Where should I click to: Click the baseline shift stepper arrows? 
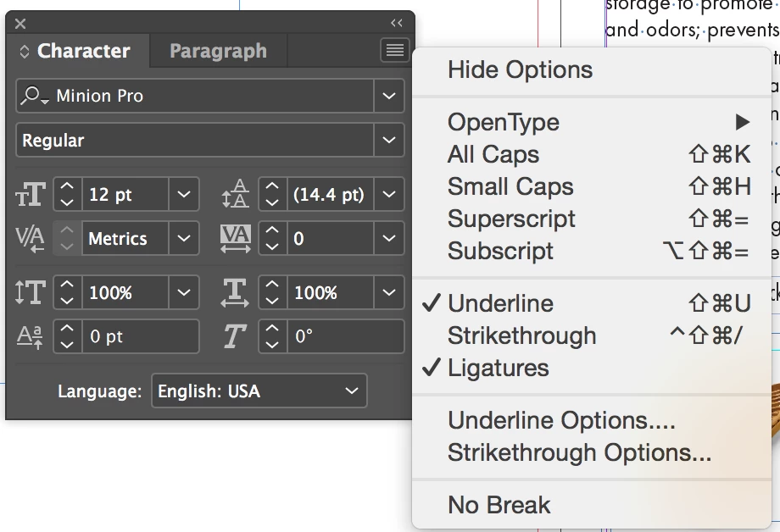point(67,336)
